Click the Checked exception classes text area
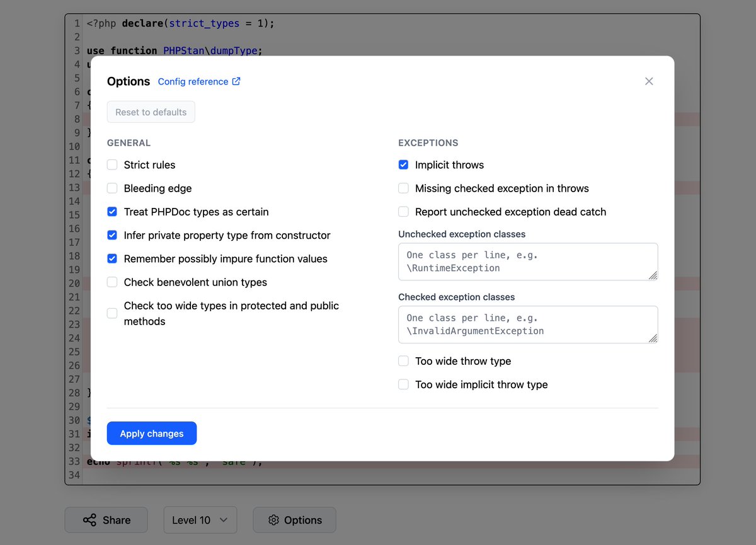This screenshot has width=756, height=545. [x=528, y=324]
